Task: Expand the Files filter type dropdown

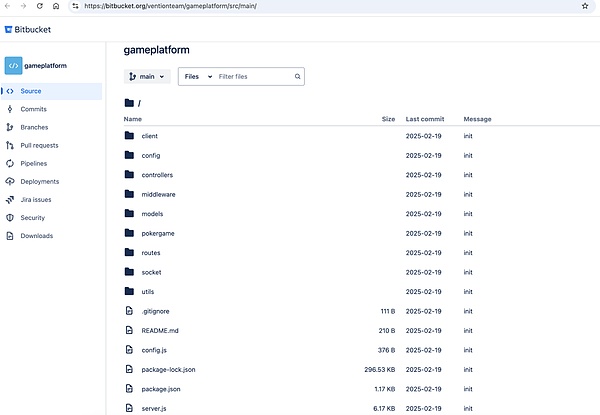Action: click(x=198, y=76)
